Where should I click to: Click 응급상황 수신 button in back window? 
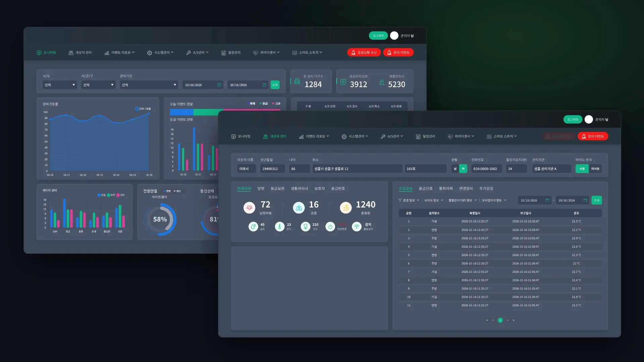click(364, 52)
